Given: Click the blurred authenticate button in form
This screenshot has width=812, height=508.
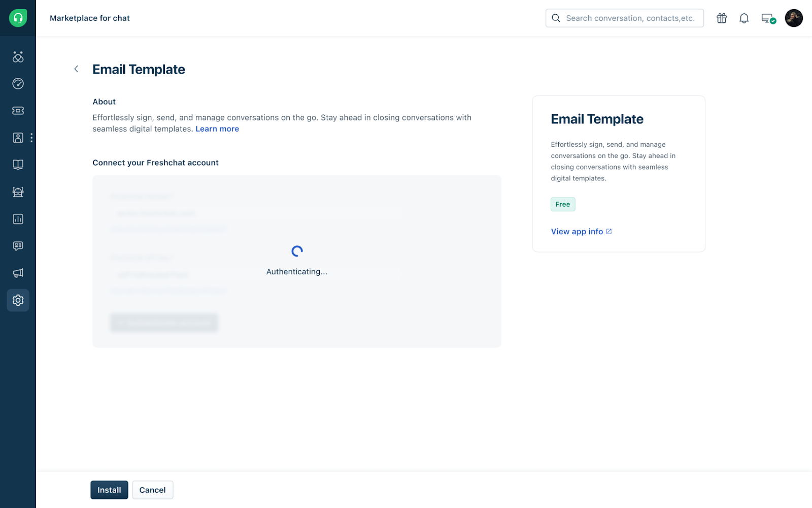Looking at the screenshot, I should click(x=164, y=323).
